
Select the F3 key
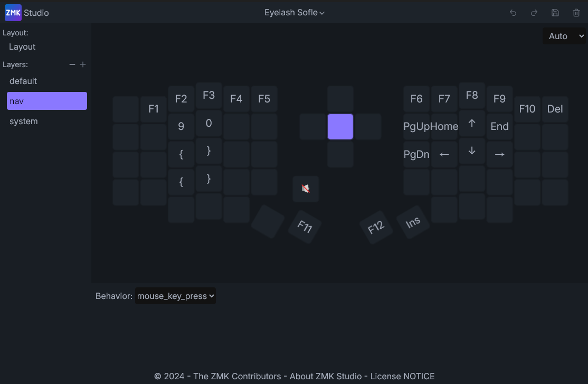(x=209, y=96)
